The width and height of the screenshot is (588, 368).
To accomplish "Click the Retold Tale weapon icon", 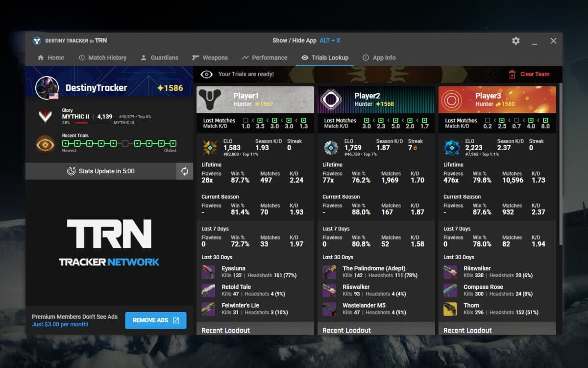I will pyautogui.click(x=208, y=290).
